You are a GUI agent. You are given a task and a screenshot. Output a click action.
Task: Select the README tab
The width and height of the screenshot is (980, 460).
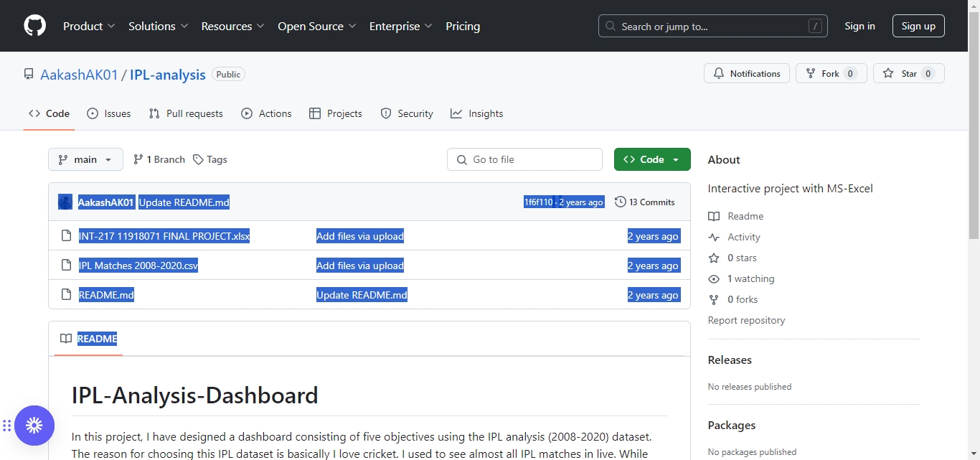[x=89, y=338]
